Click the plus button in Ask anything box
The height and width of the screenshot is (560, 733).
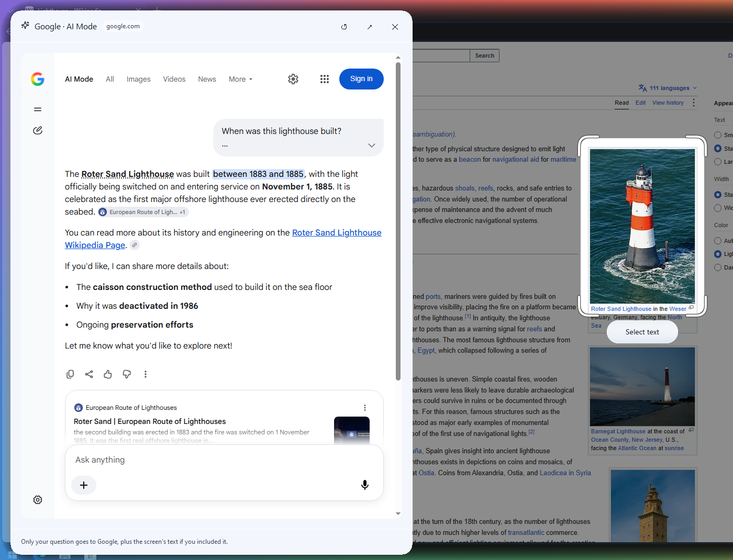pos(84,485)
